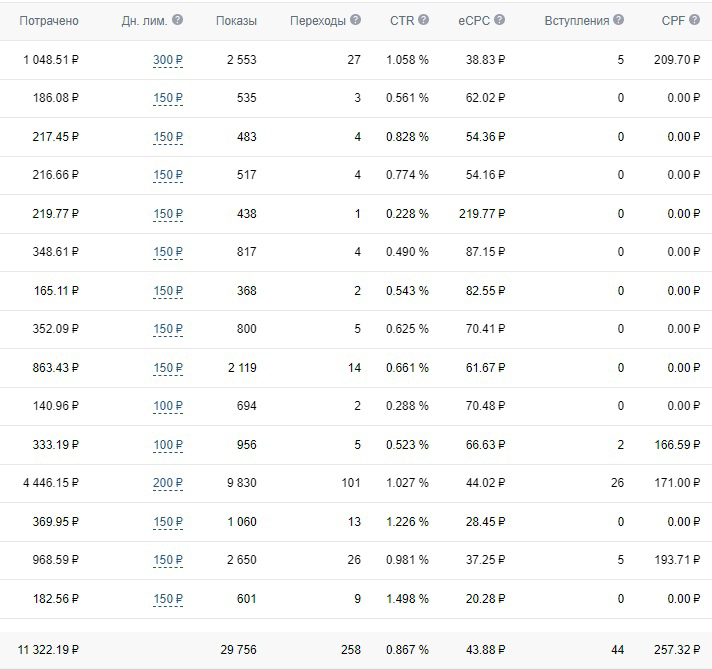Edit daily limit in 182.56 ₽ row

pos(168,599)
